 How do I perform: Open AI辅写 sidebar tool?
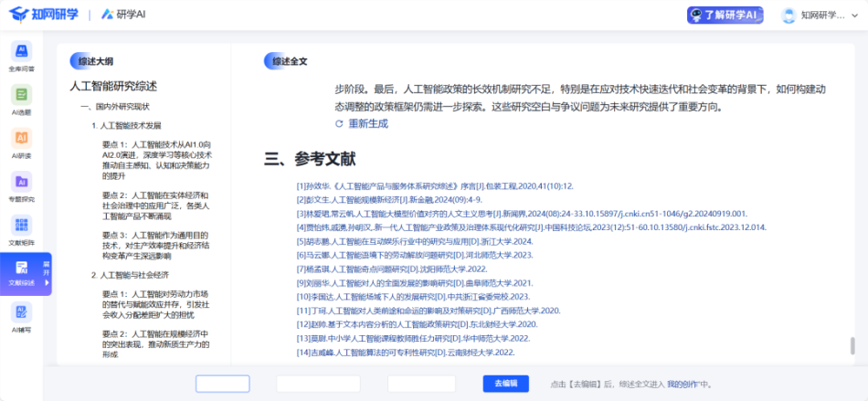[22, 317]
